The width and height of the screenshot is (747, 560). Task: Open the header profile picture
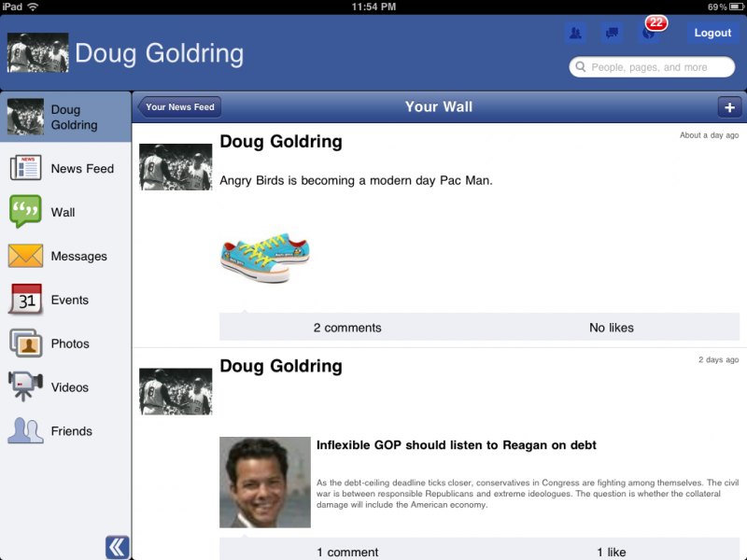(37, 52)
